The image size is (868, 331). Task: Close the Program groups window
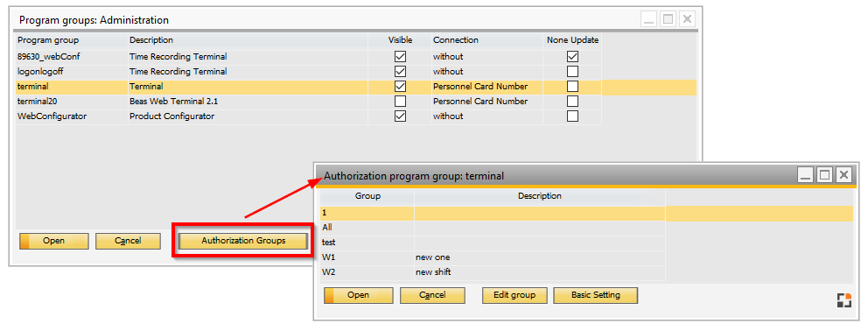[x=687, y=19]
